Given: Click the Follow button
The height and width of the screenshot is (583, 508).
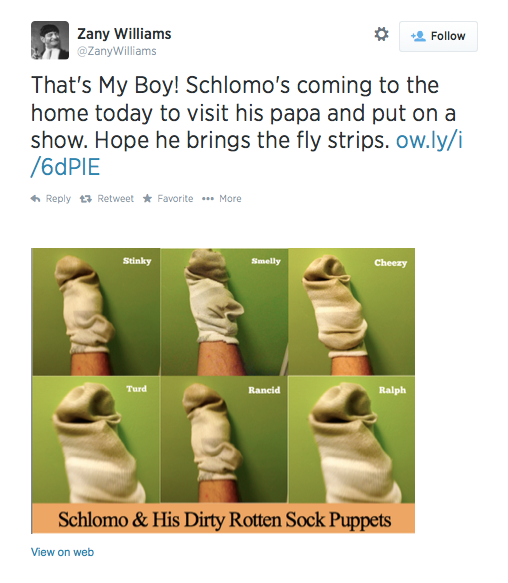Looking at the screenshot, I should pos(438,36).
